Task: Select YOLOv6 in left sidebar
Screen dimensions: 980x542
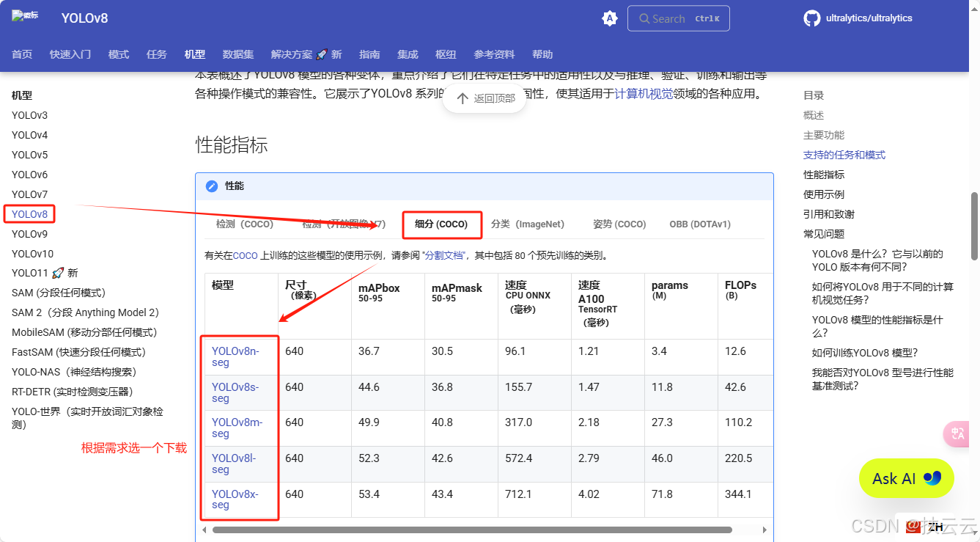Action: click(x=29, y=175)
